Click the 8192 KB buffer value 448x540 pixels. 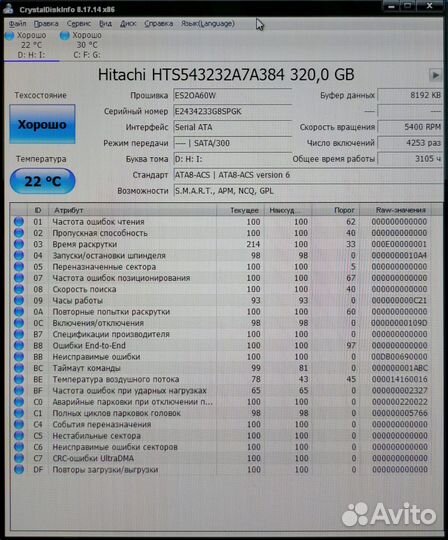410,95
